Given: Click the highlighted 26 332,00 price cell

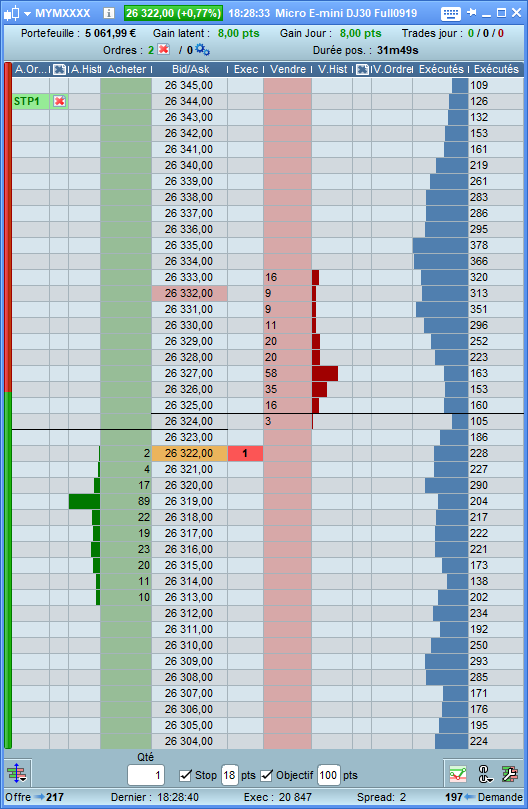Looking at the screenshot, I should [x=189, y=293].
